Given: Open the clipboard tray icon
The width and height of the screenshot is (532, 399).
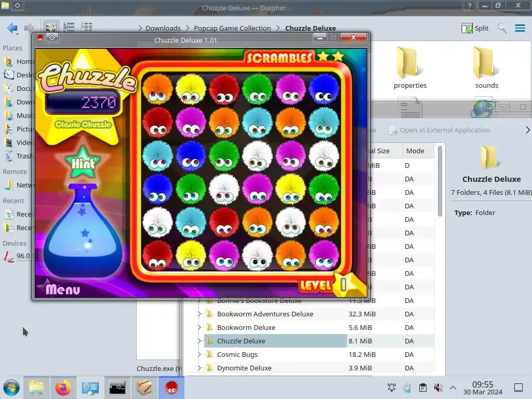Looking at the screenshot, I should [423, 388].
